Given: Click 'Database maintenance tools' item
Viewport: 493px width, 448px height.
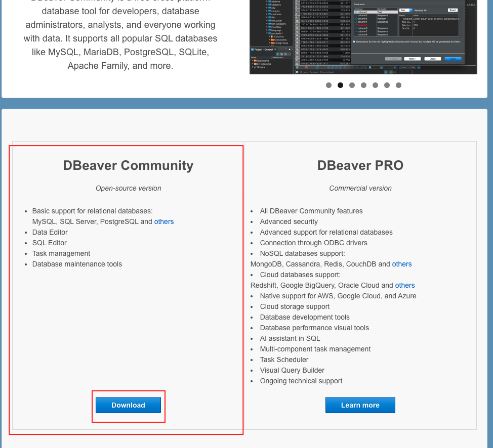Looking at the screenshot, I should (77, 264).
